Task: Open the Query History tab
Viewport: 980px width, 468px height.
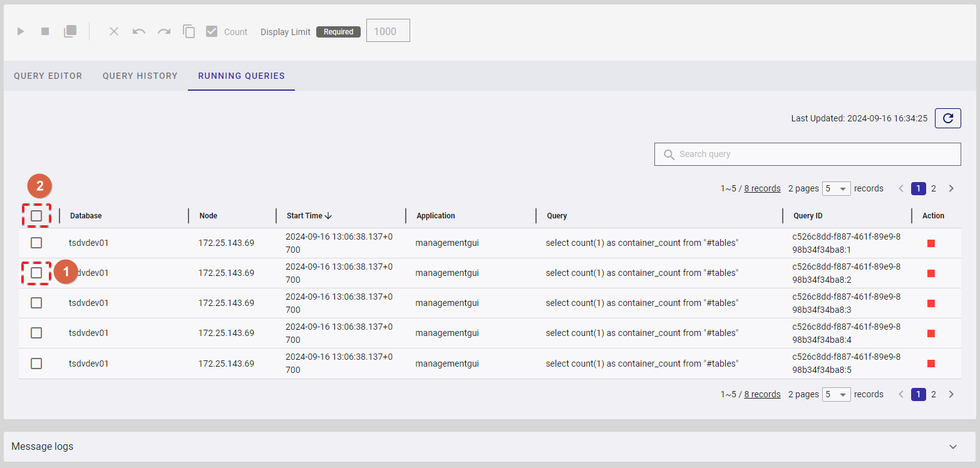Action: tap(140, 76)
